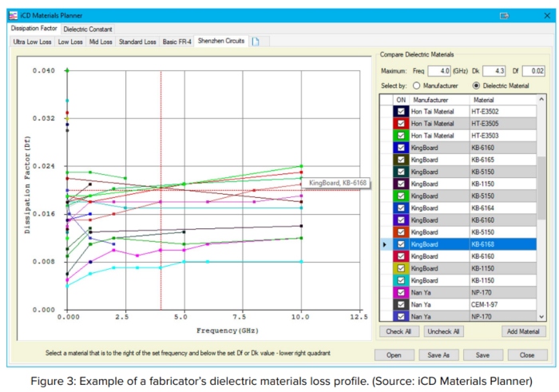Select the Low Loss tab
559x392 pixels.
click(x=70, y=42)
